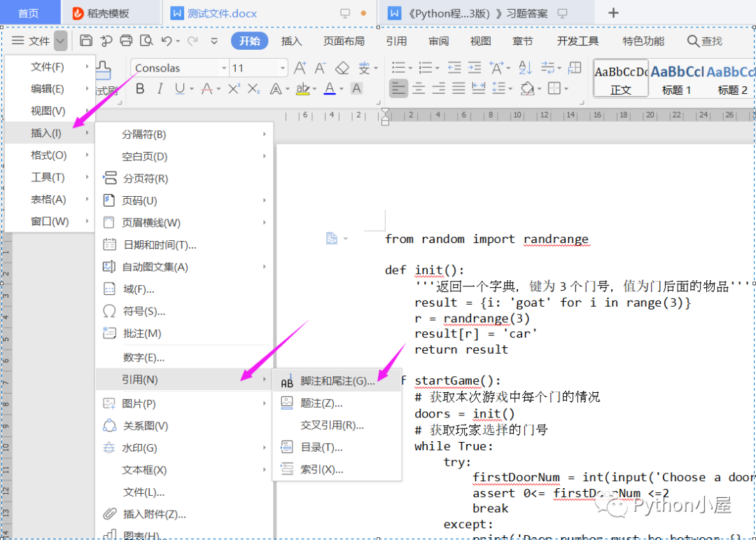Choose 符号(S)... menu item
Image resolution: width=756 pixels, height=540 pixels.
click(x=185, y=311)
